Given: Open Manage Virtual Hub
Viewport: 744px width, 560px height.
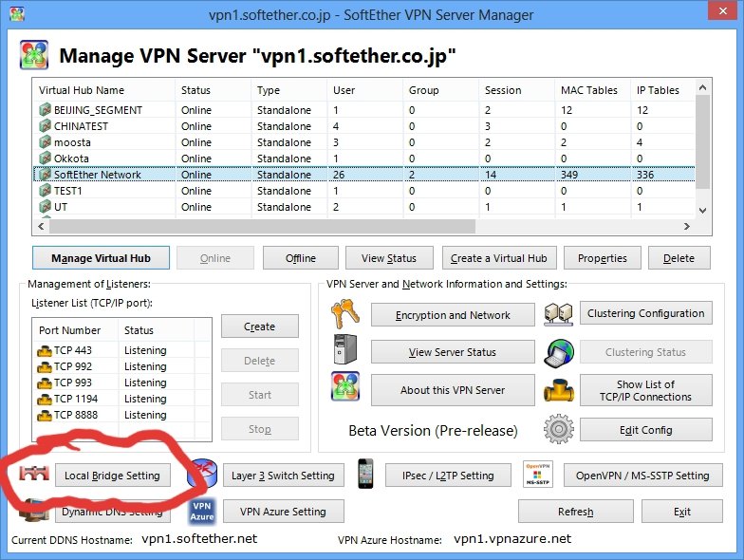Looking at the screenshot, I should click(101, 258).
